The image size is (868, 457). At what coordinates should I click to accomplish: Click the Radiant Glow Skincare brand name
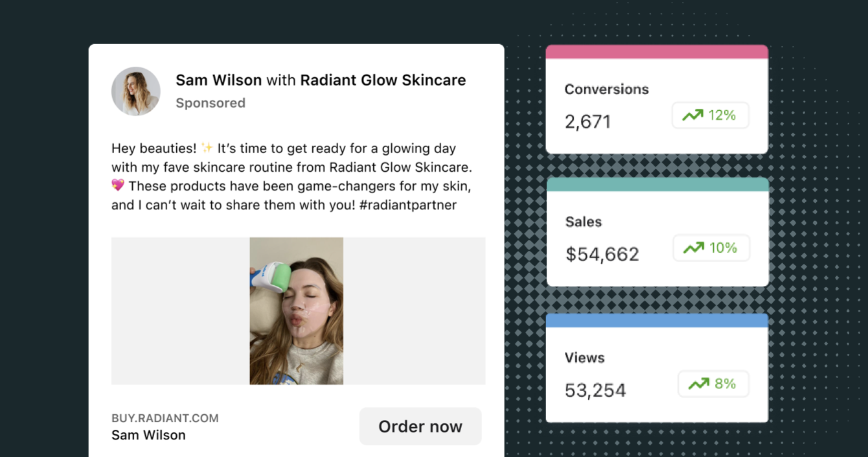click(x=383, y=80)
